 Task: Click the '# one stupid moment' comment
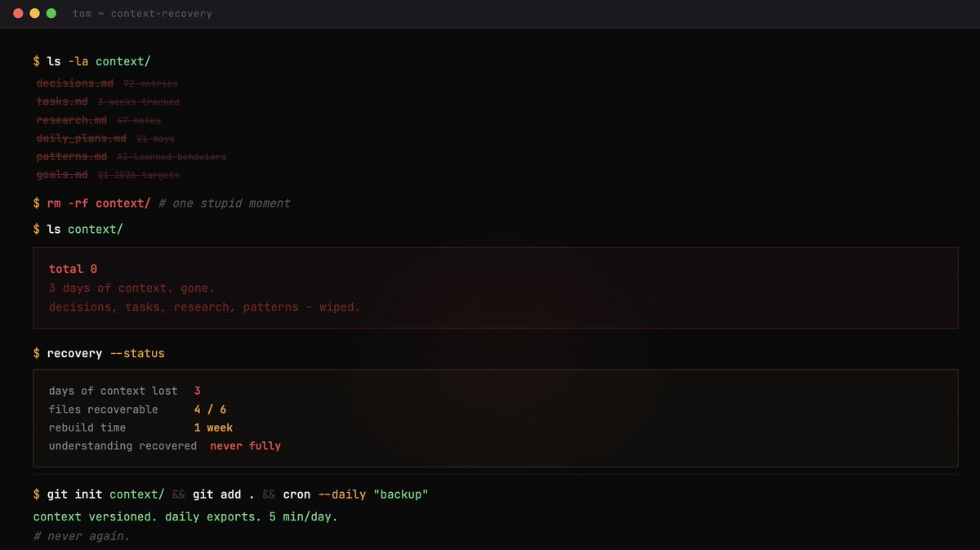(x=225, y=203)
